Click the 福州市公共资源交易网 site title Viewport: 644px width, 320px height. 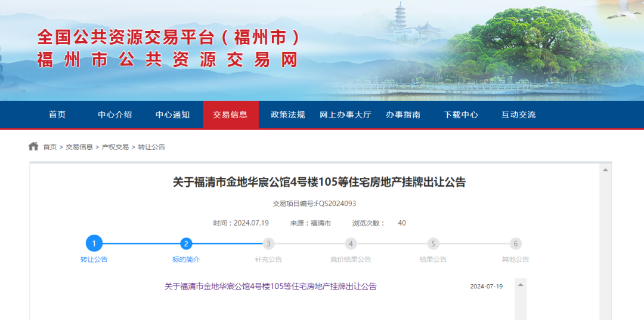coord(167,60)
